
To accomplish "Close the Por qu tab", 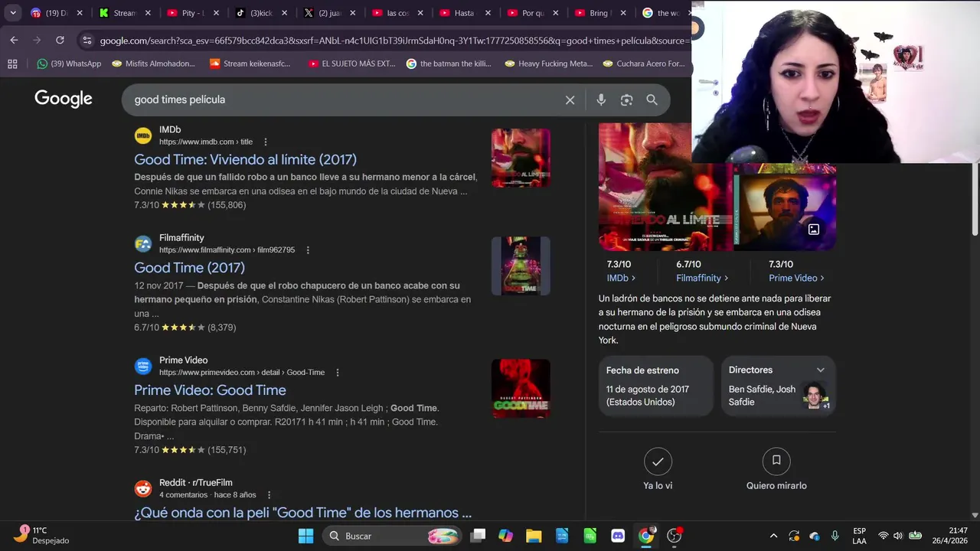I will click(555, 13).
